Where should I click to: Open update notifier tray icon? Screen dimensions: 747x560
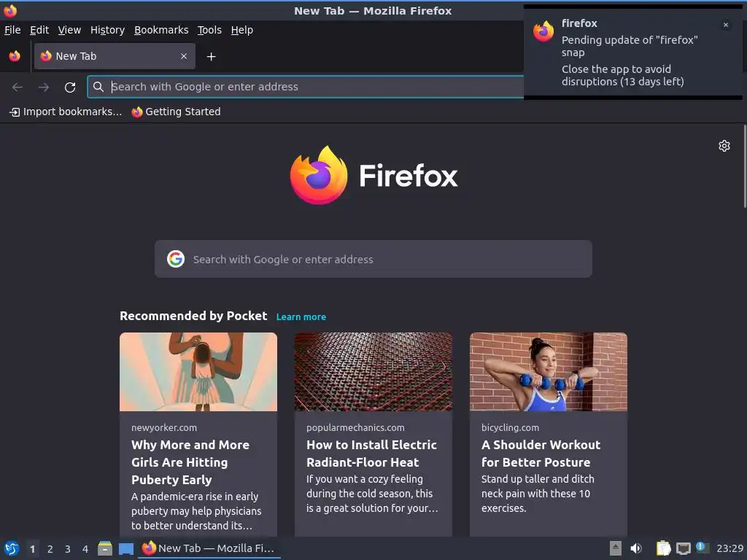pyautogui.click(x=703, y=548)
